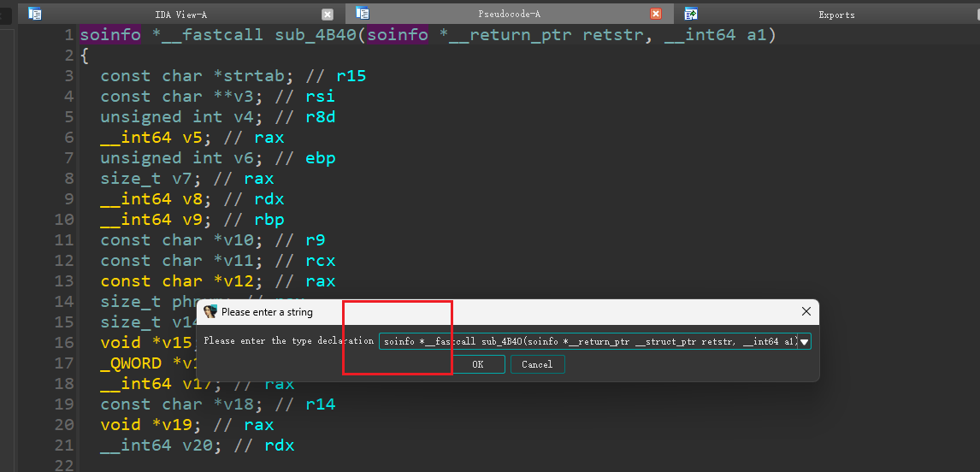Click variable v20 on line 21
The image size is (980, 472).
coord(198,445)
